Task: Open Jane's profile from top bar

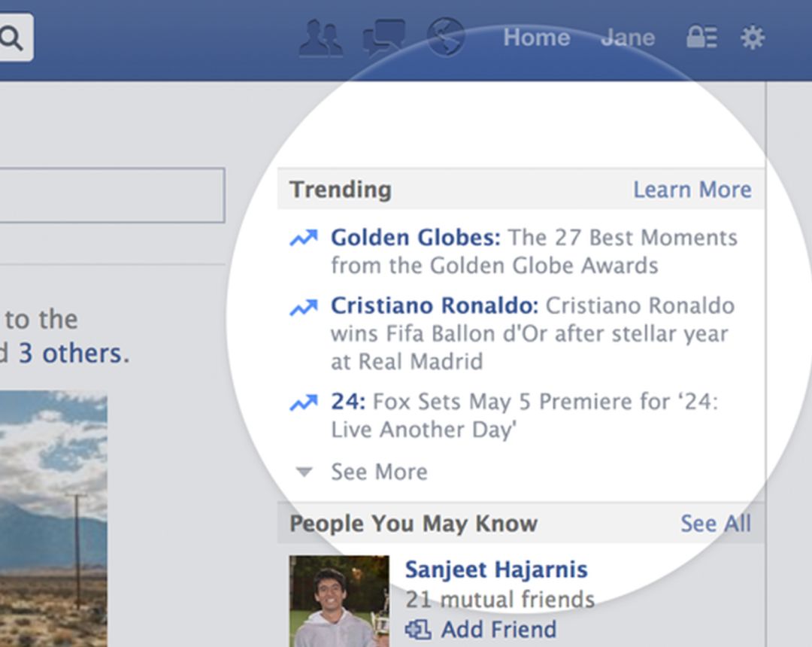Action: coord(628,38)
